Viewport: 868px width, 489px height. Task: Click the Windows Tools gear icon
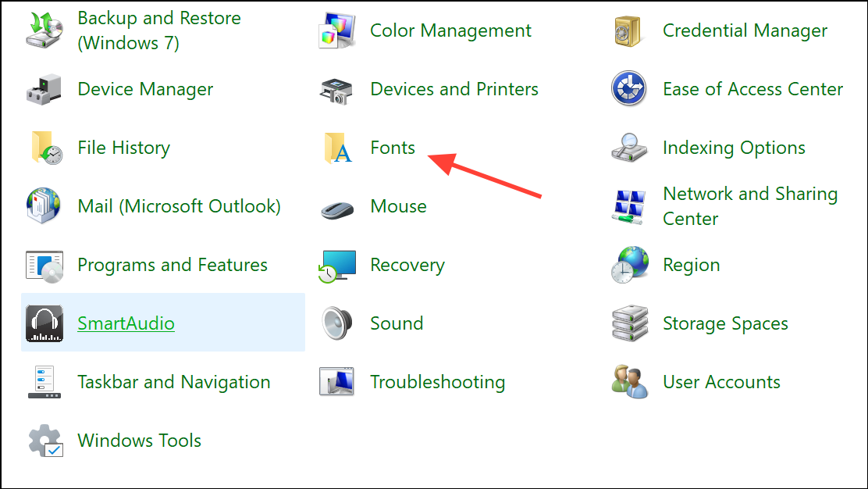(x=44, y=441)
